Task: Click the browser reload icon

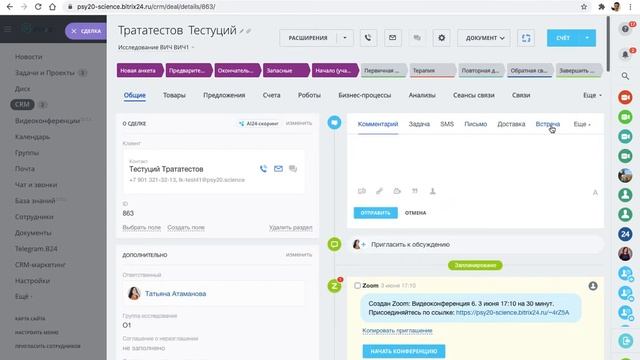Action: click(x=38, y=7)
